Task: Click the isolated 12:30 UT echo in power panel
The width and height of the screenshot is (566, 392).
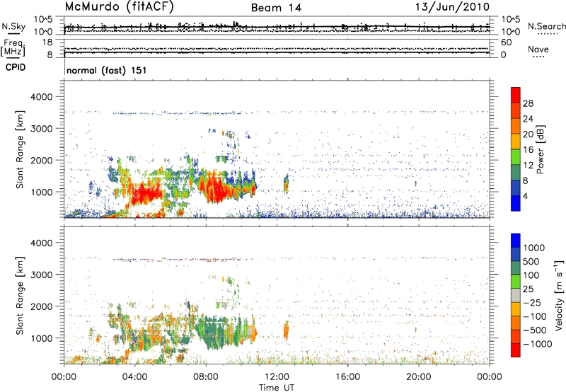Action: (287, 184)
